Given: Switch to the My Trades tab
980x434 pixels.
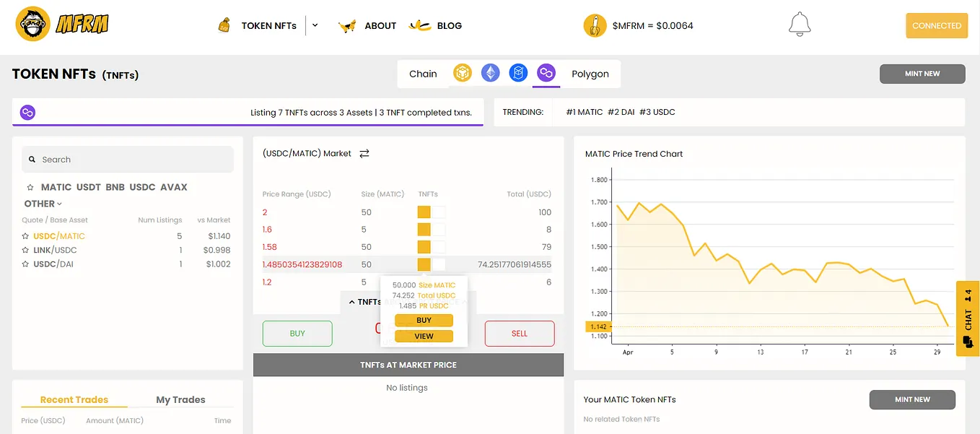Looking at the screenshot, I should [x=180, y=399].
